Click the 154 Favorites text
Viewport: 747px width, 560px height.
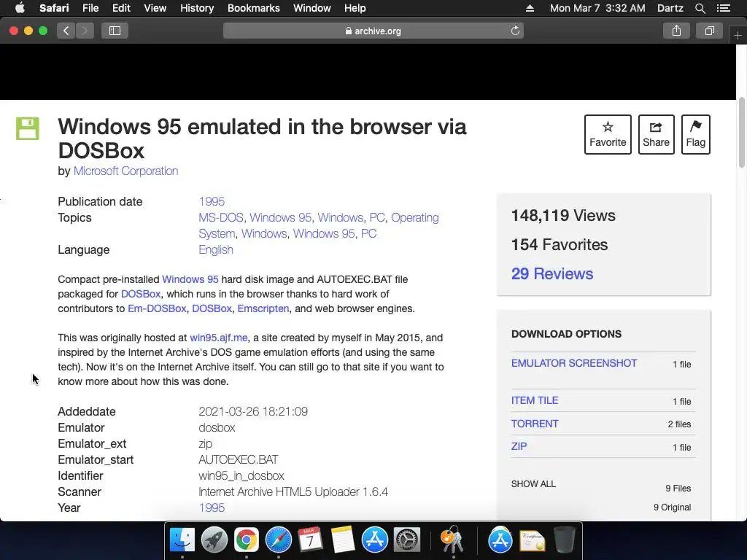[x=560, y=245]
